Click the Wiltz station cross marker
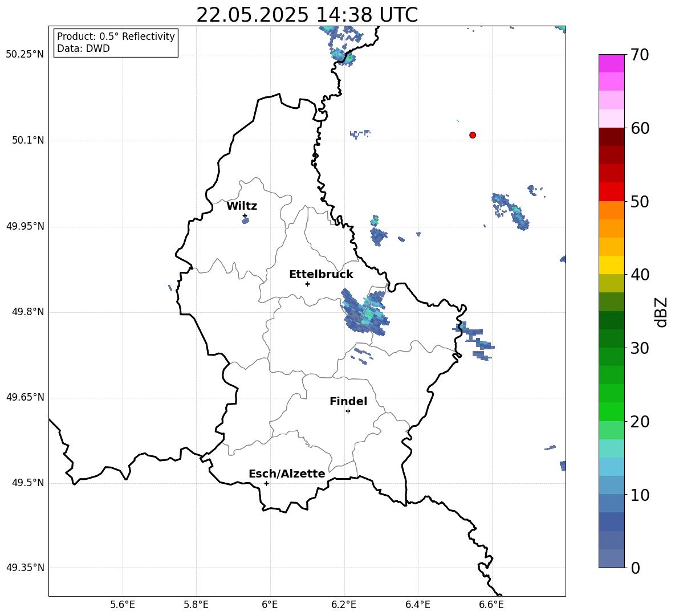Image resolution: width=675 pixels, height=616 pixels. 245,215
